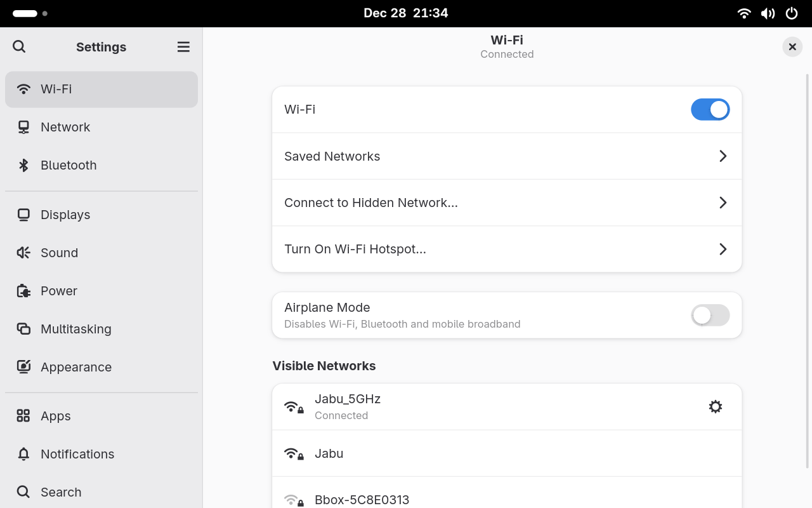Expand Turn On Wi-Fi Hotspot chevron
The image size is (812, 508).
pos(723,249)
